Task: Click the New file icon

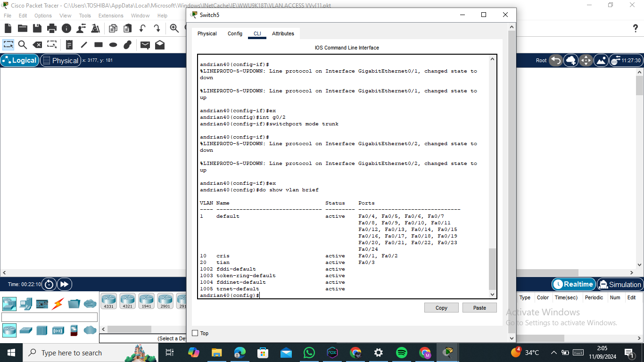Action: (x=8, y=28)
